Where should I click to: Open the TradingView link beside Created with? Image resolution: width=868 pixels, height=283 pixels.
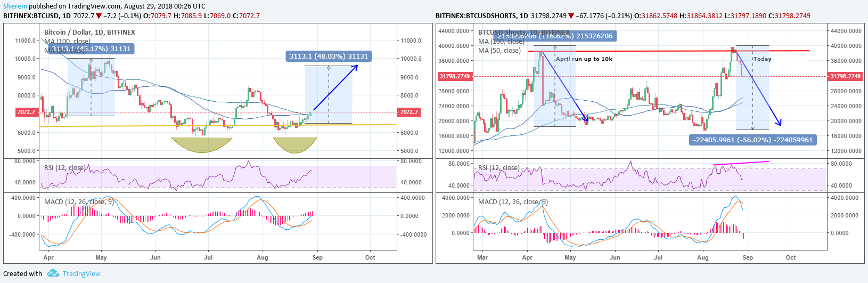pos(81,273)
